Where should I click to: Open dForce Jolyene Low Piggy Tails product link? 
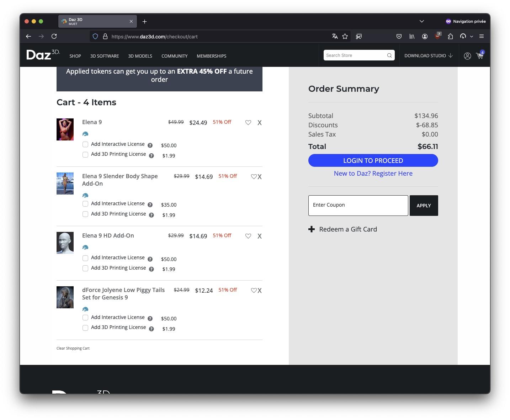[x=123, y=294]
